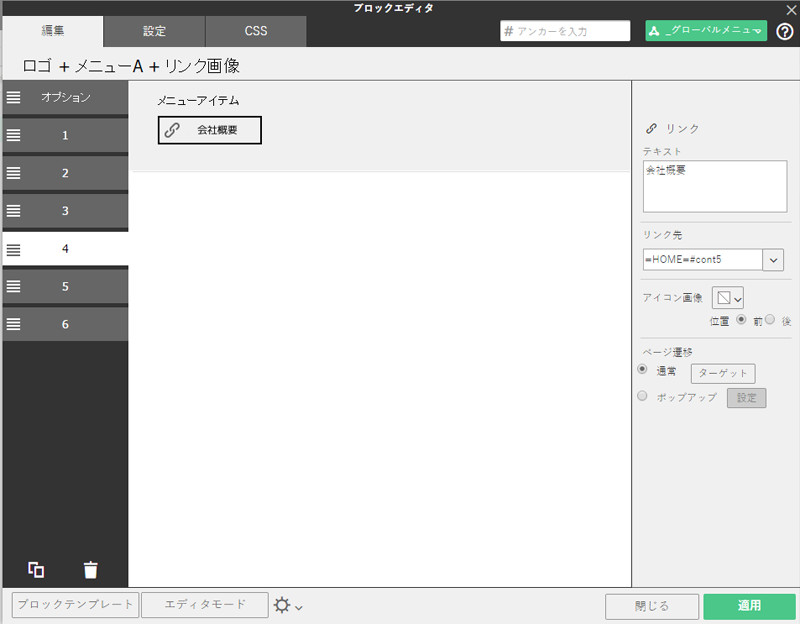The height and width of the screenshot is (624, 800).
Task: Click the trash icon to delete the block
Action: pos(91,569)
